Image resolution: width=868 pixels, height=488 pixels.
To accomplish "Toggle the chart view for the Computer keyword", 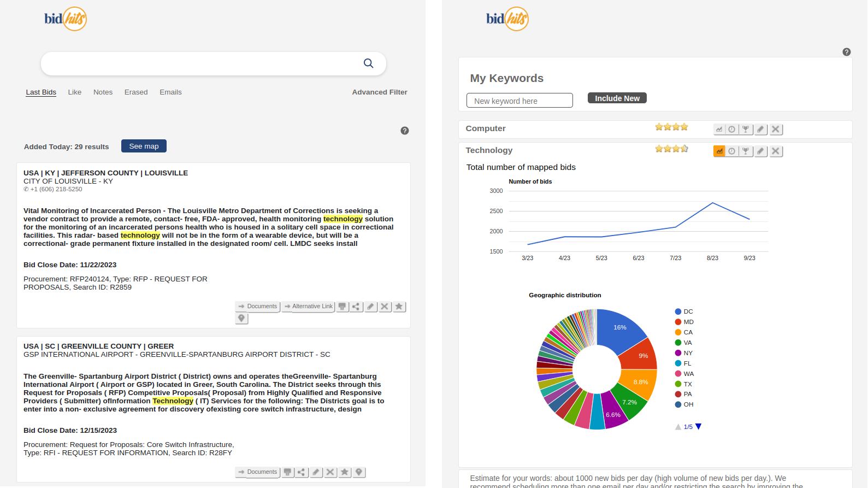I will [x=719, y=130].
